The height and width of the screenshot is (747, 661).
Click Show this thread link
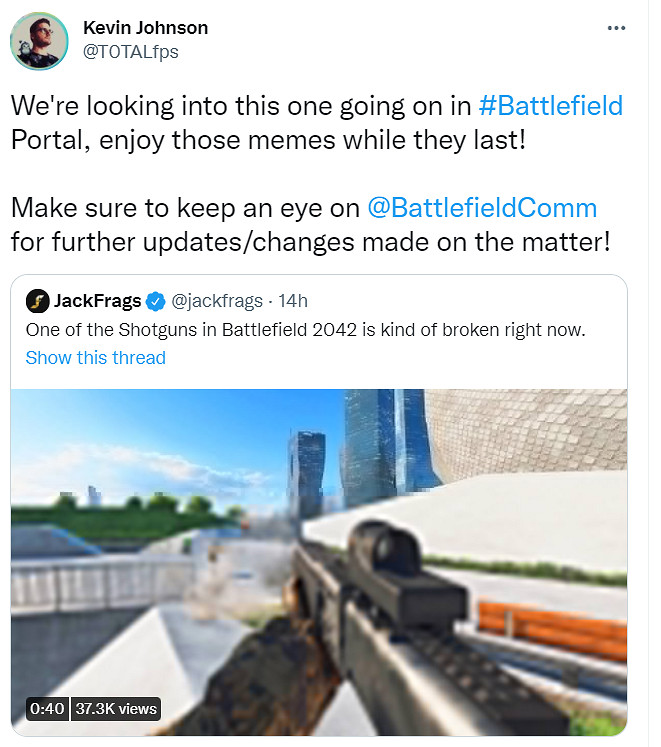pos(96,358)
